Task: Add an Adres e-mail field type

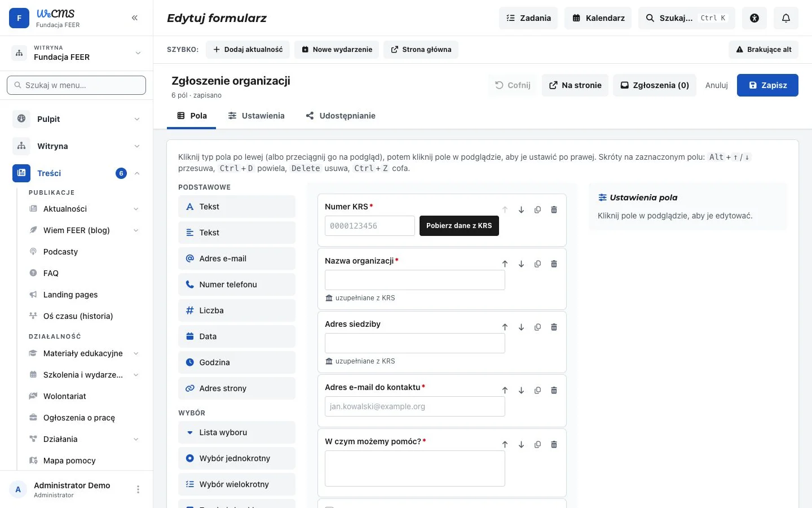Action: (237, 259)
